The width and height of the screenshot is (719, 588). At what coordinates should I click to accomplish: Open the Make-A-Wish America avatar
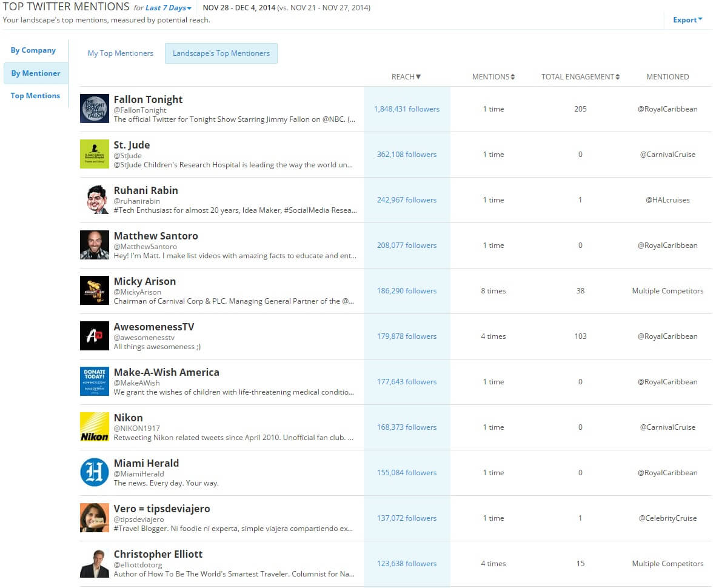(95, 381)
